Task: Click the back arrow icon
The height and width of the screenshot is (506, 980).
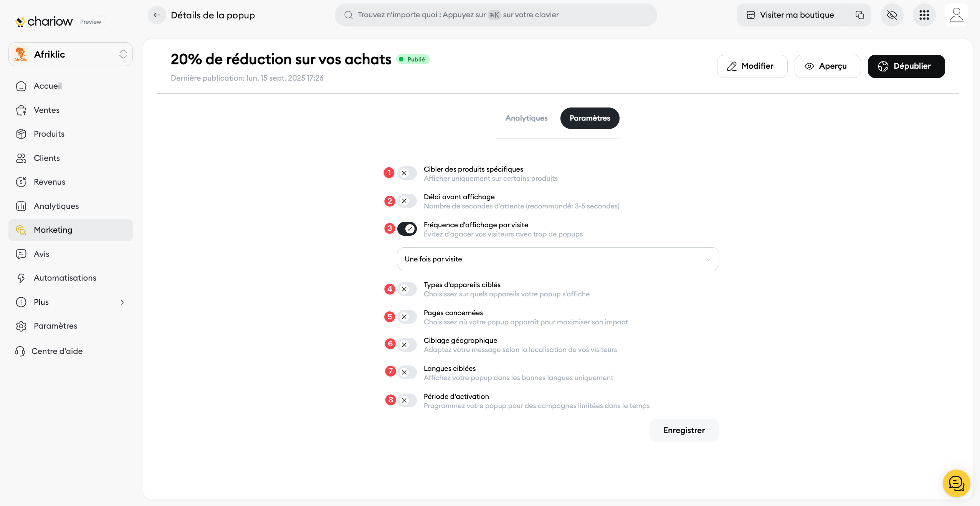Action: [x=157, y=15]
